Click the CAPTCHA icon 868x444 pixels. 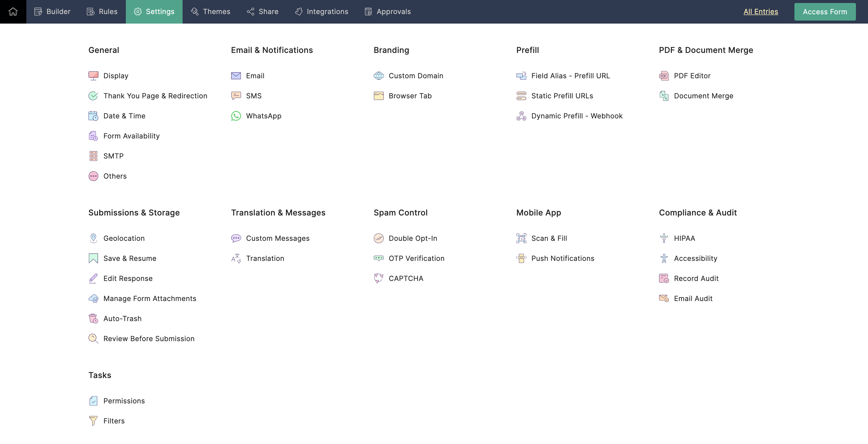click(378, 278)
